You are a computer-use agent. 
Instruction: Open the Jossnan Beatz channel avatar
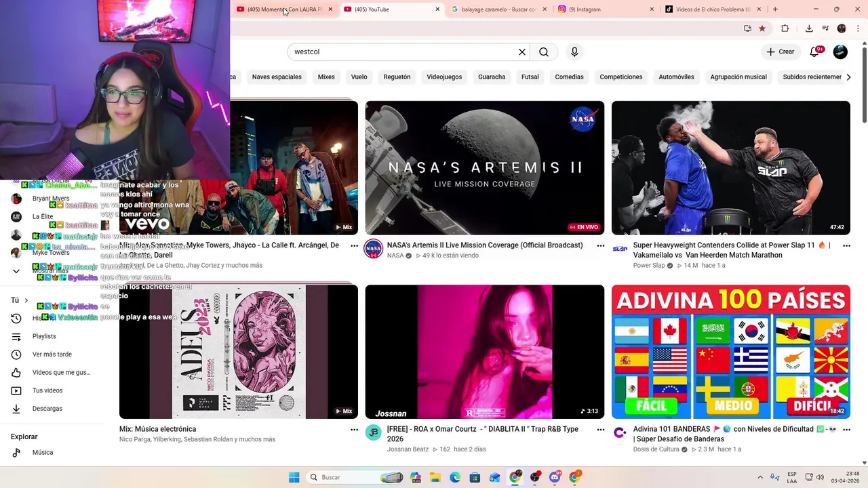[x=374, y=432]
